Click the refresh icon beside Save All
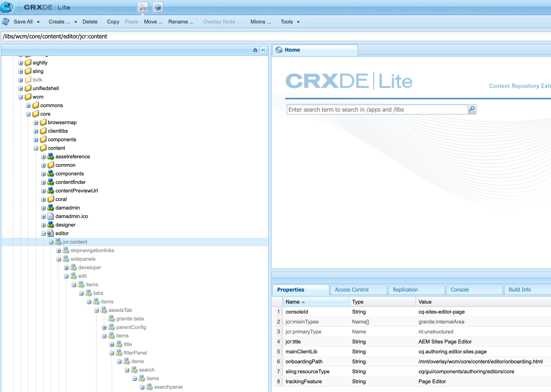This screenshot has width=551, height=392. coord(5,22)
